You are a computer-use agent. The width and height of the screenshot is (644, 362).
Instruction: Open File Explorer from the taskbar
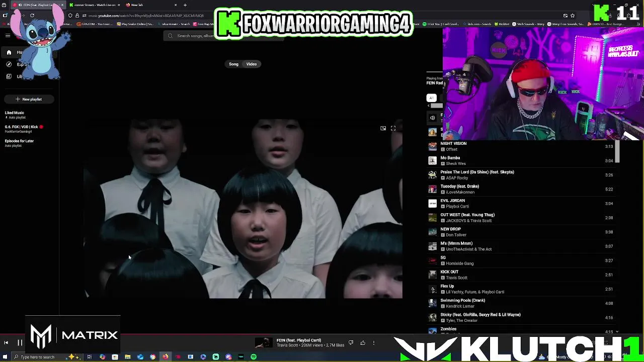point(128,357)
